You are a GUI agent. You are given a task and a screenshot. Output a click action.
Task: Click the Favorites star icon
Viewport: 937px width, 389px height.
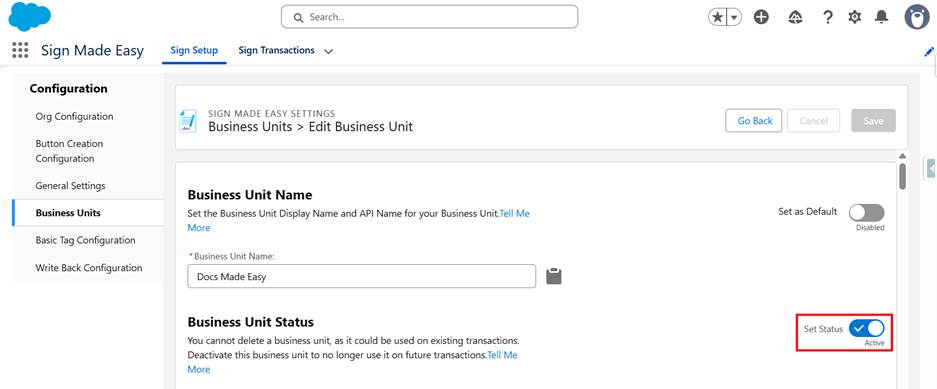(717, 17)
